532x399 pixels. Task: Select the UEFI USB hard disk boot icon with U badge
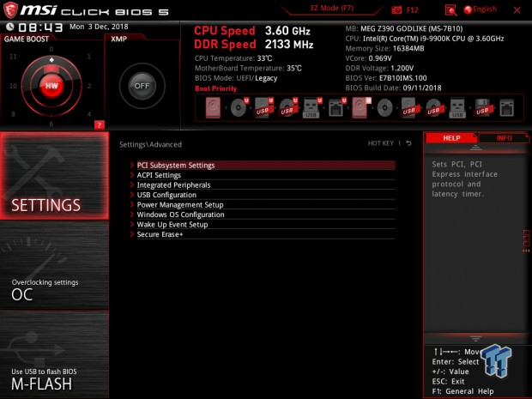pyautogui.click(x=263, y=108)
